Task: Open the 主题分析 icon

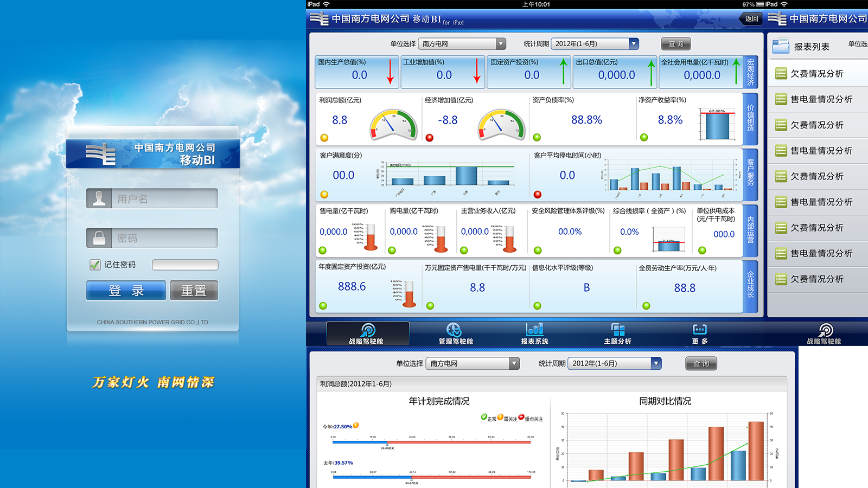Action: [617, 330]
